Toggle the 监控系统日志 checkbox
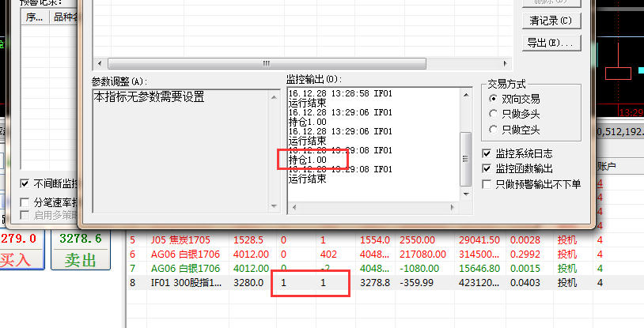The height and width of the screenshot is (328, 644). tap(488, 153)
